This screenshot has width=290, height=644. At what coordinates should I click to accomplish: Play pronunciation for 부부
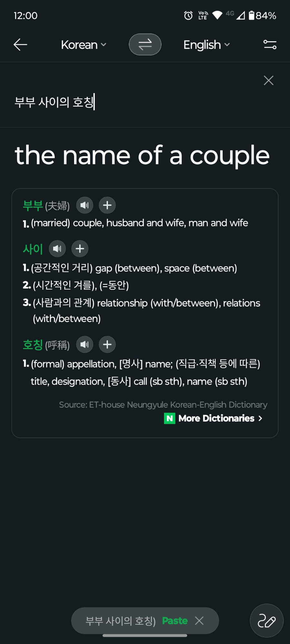[84, 205]
